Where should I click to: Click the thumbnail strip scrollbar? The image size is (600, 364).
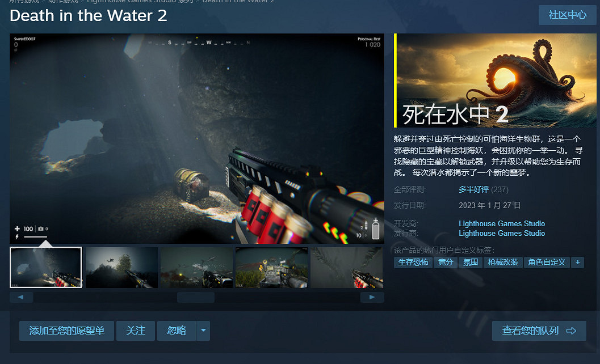196,297
